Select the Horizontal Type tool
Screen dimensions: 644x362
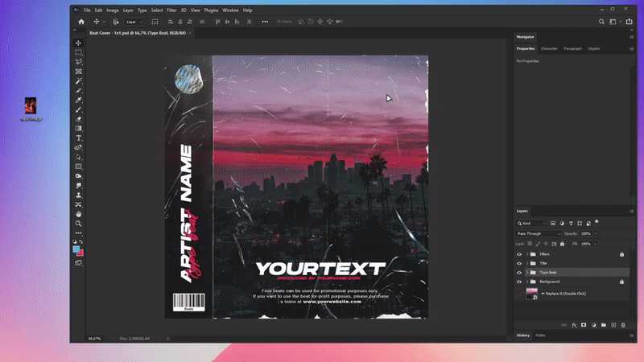pos(78,138)
